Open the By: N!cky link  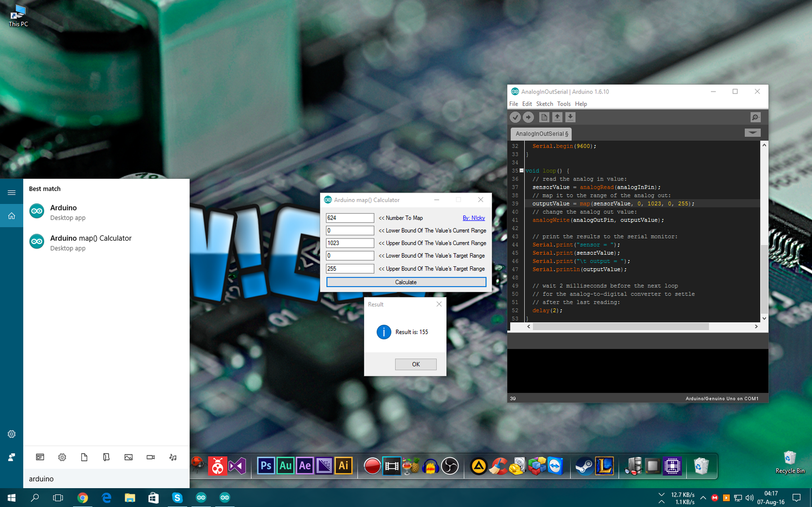coord(474,218)
